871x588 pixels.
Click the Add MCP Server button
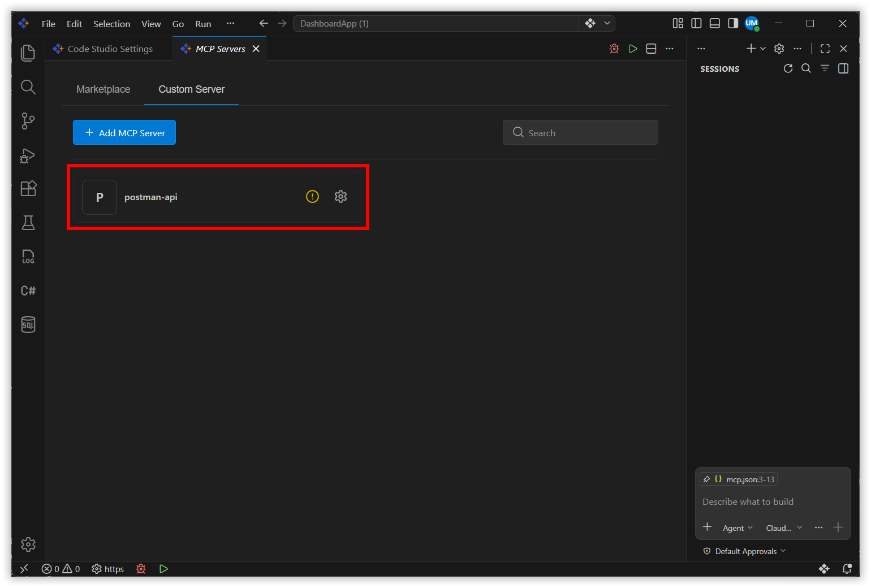coord(124,132)
